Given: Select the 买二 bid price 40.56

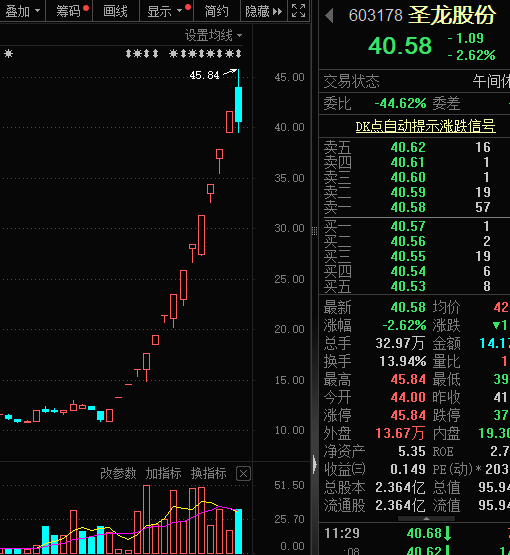Looking at the screenshot, I should point(408,241).
